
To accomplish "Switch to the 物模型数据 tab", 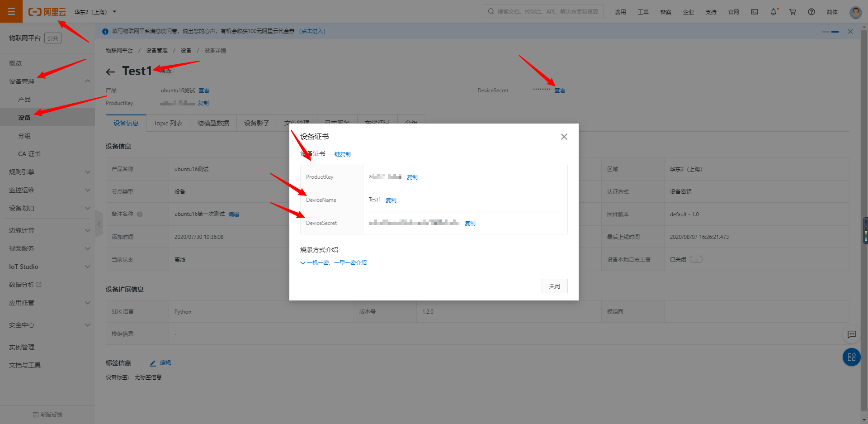I will pos(213,123).
